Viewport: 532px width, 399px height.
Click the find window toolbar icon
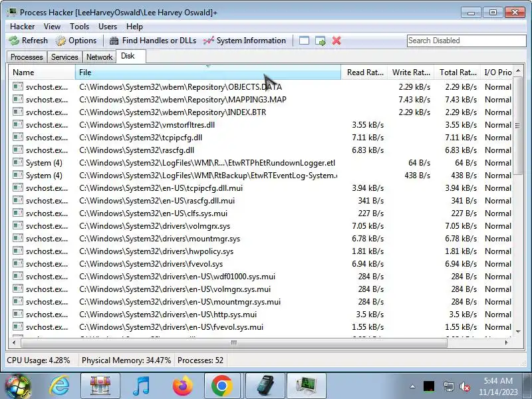pos(304,41)
